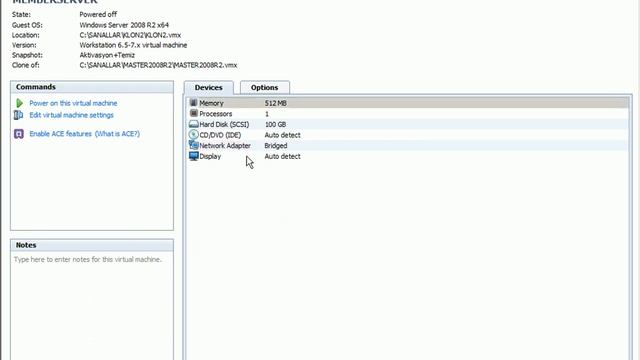640x360 pixels.
Task: Click the 512 MB memory value
Action: pyautogui.click(x=276, y=103)
